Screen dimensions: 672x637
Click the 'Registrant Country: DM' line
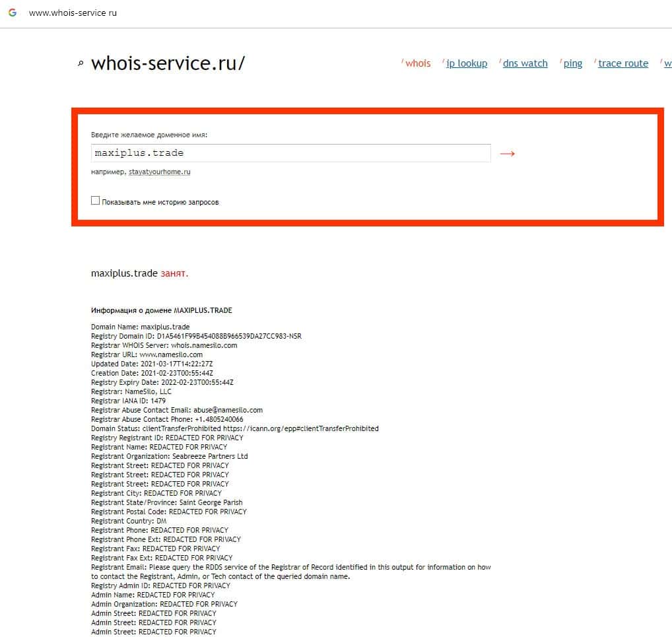point(129,521)
